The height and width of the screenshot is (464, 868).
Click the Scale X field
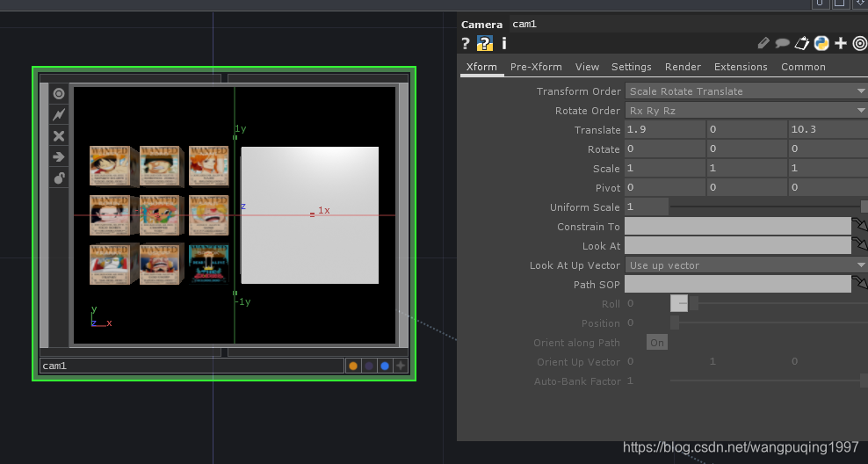click(665, 169)
